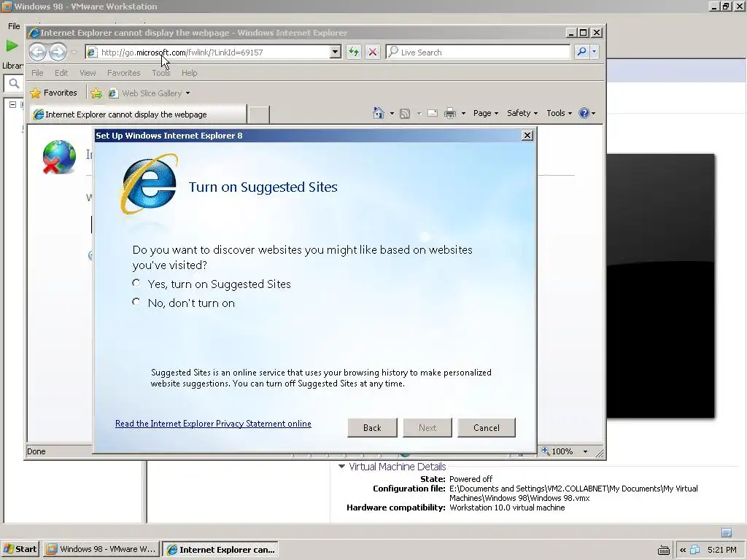This screenshot has width=747, height=560.
Task: Open the IE Favorites menu
Action: [x=124, y=73]
